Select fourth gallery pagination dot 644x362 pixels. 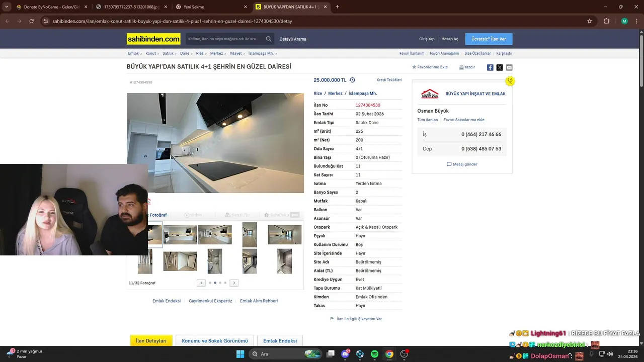(225, 283)
